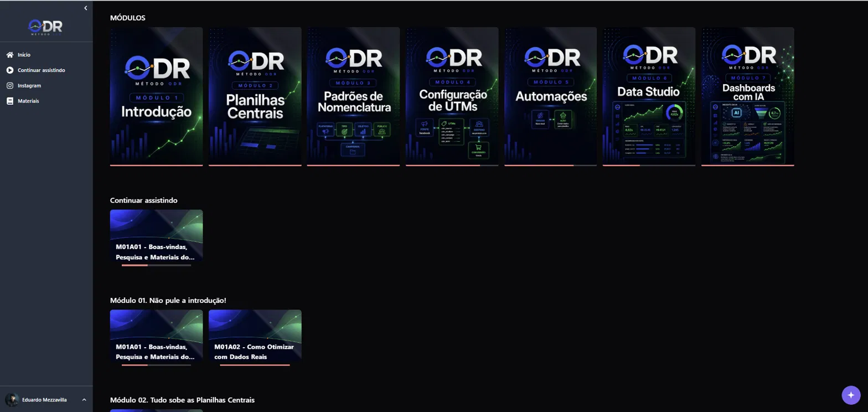
Task: Select the Dashboards com IA module card
Action: pyautogui.click(x=748, y=96)
